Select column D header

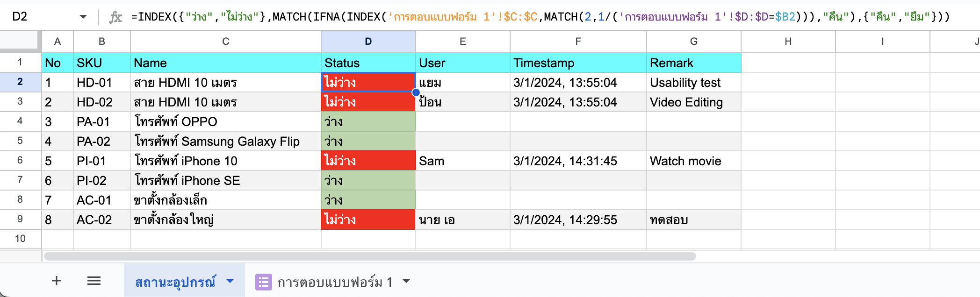click(368, 42)
